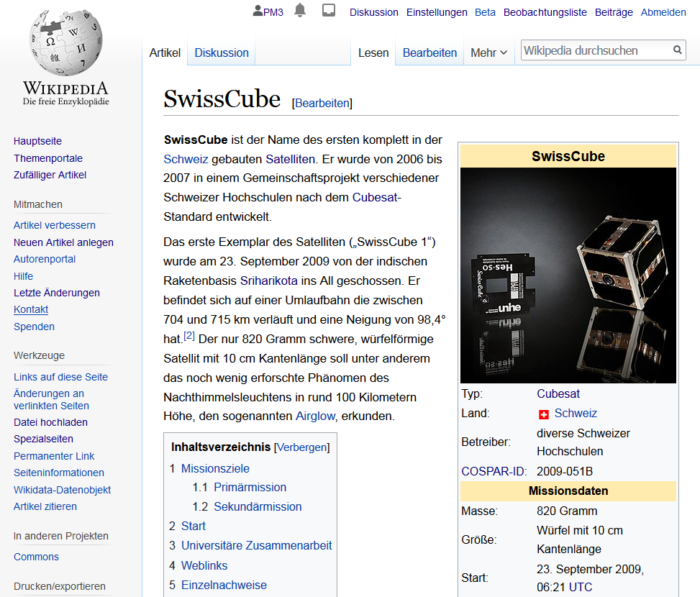Open Letzte Änderungen
Viewport: 700px width, 597px height.
point(57,293)
